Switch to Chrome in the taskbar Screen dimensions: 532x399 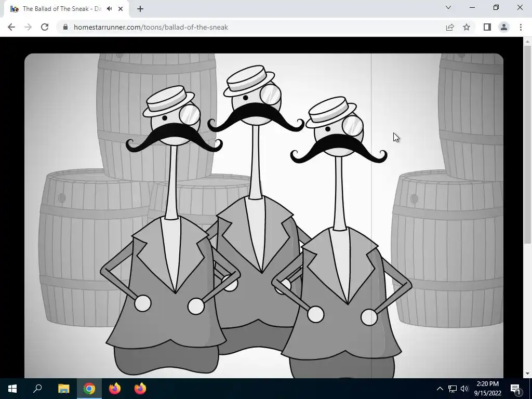pos(89,389)
